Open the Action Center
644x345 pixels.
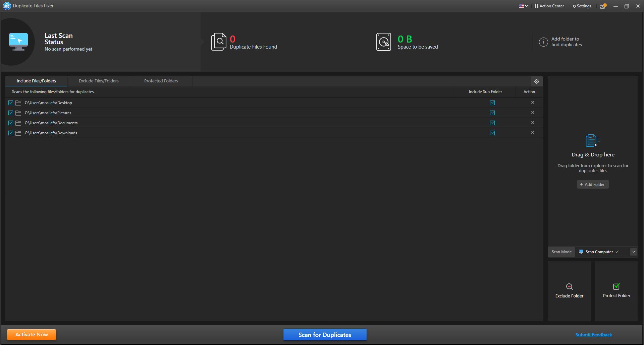click(549, 6)
